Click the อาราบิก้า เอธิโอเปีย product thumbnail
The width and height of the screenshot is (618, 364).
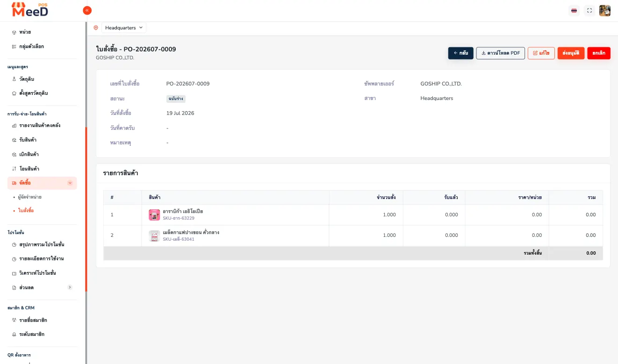coord(154,215)
